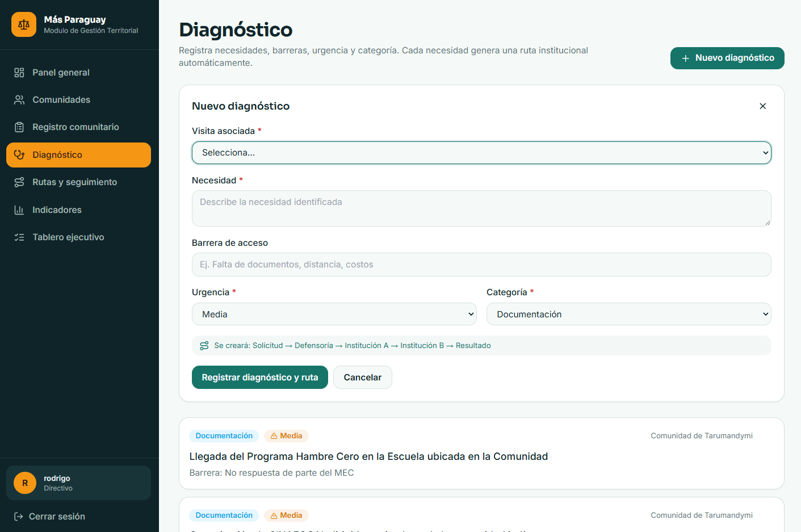Screen dimensions: 801x532
Task: Click the warning icon on the first Media badge
Action: (274, 436)
